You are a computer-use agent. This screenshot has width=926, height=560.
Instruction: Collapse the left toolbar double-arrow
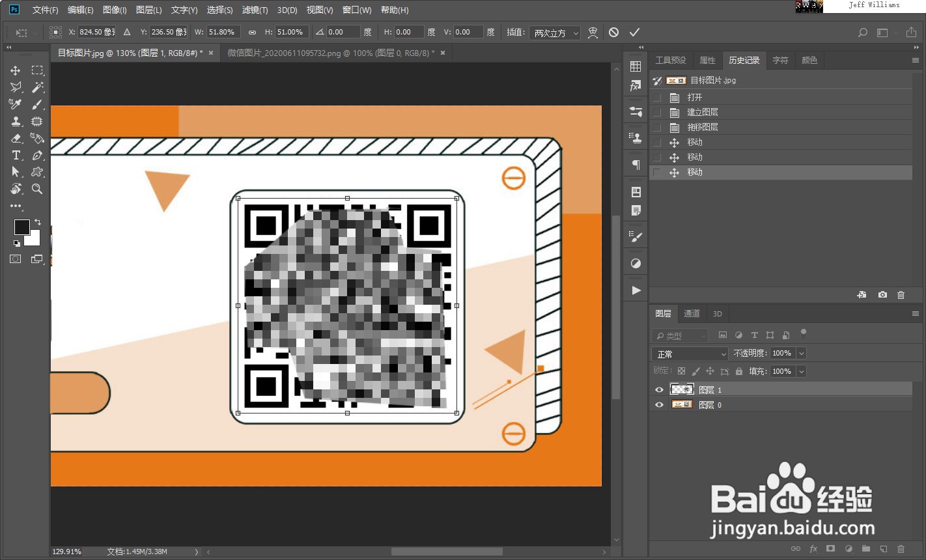coord(9,48)
